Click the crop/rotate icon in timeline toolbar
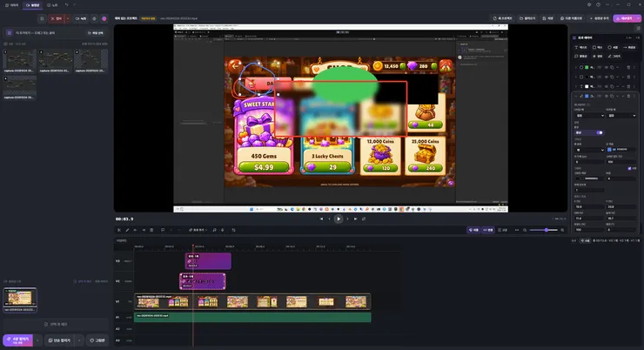 pos(234,230)
